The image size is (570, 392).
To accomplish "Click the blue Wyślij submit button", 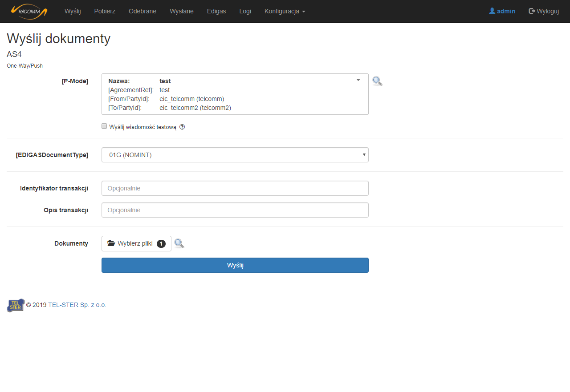I will pyautogui.click(x=235, y=265).
